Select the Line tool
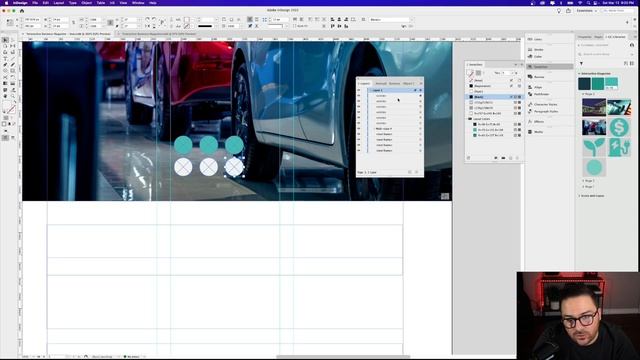This screenshot has height=360, width=640. click(x=13, y=58)
